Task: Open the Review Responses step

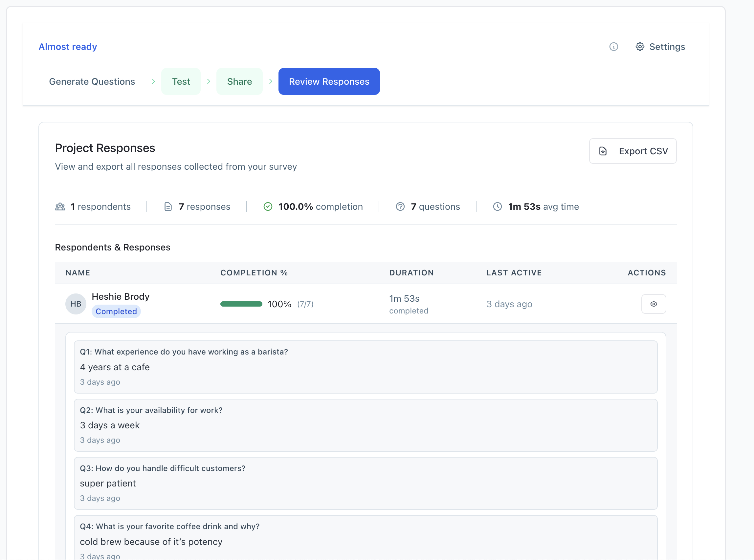Action: (329, 81)
